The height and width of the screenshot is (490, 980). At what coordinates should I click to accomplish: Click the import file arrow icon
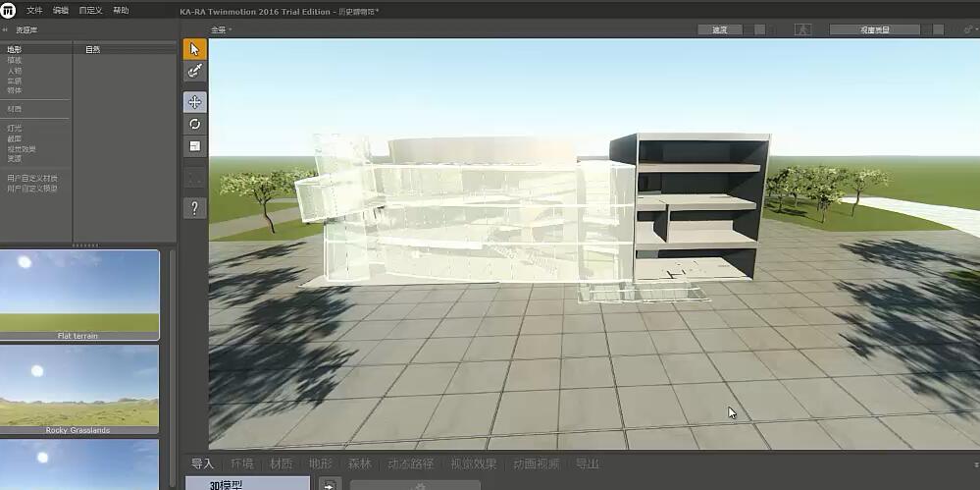330,485
